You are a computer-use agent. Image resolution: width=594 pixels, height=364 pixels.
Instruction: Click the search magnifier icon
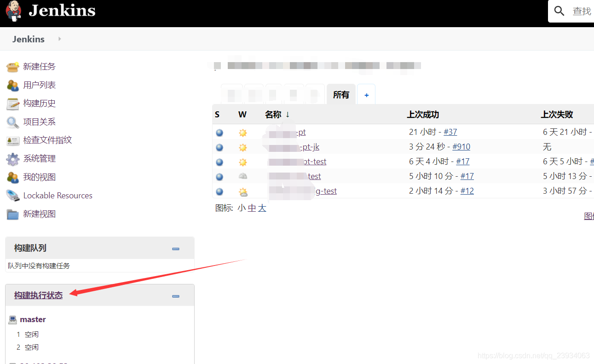click(x=559, y=11)
